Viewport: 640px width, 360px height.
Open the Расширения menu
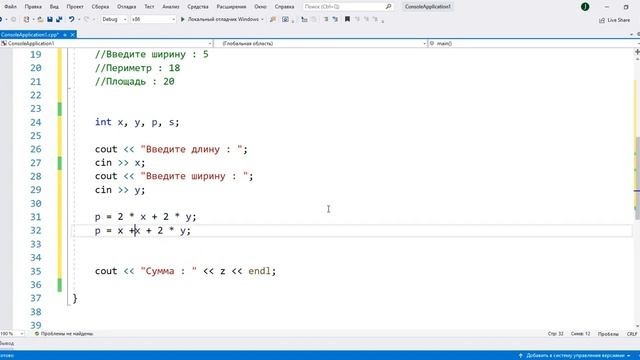231,7
